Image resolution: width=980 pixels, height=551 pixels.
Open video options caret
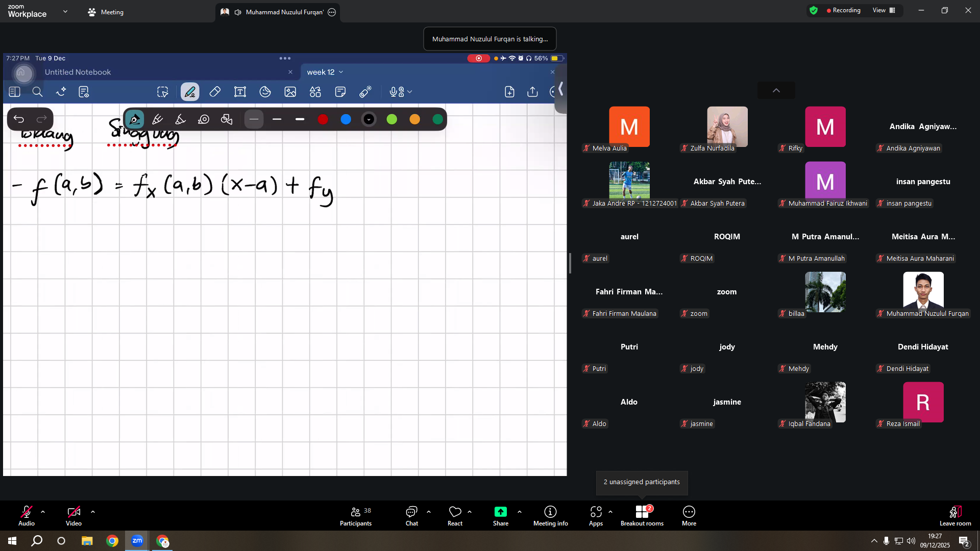point(93,511)
